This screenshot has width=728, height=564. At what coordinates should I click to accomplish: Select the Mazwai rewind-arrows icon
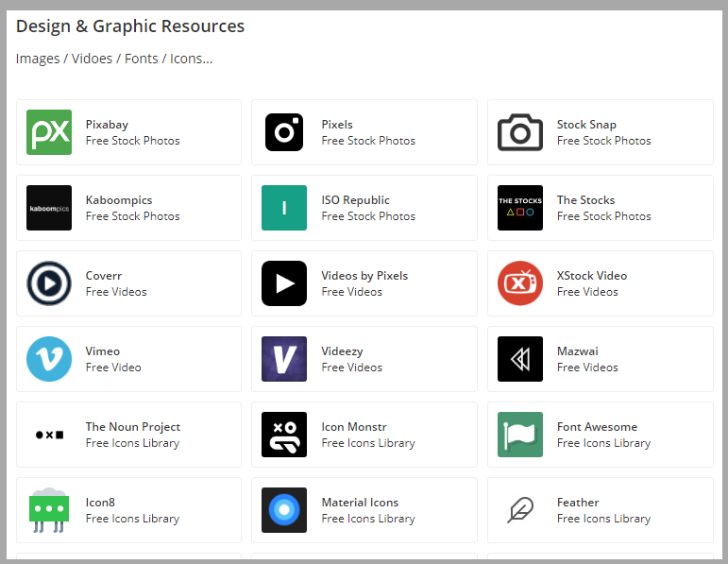[520, 359]
